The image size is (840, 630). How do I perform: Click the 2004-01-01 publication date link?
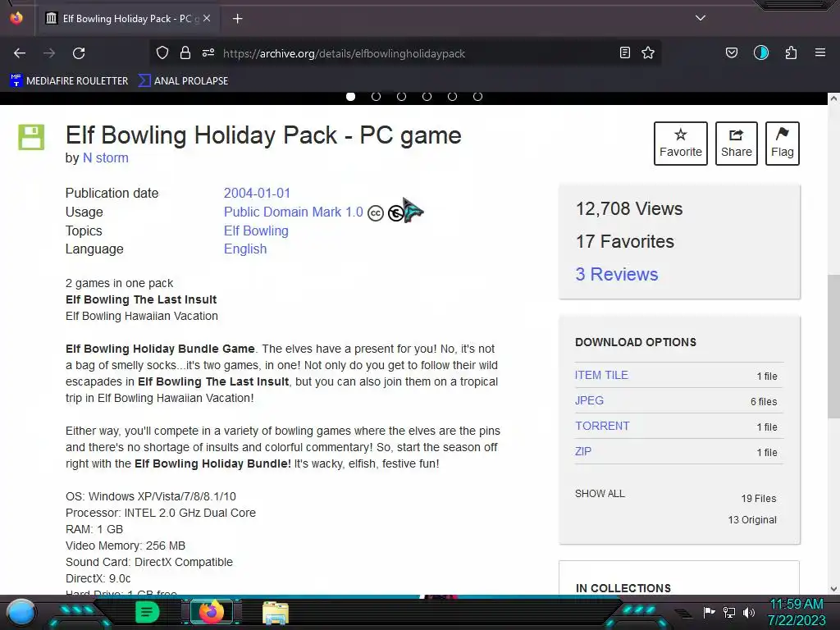(x=257, y=193)
